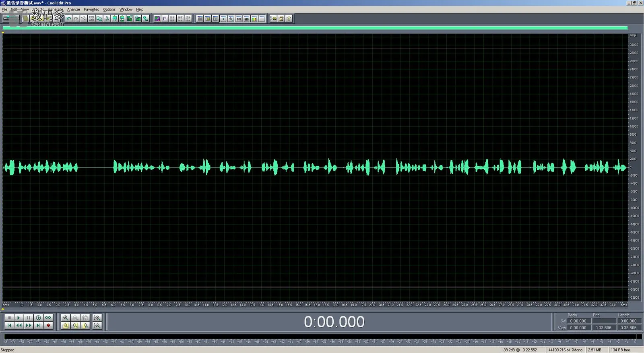Screen dimensions: 644x353
Task: Click Zoom to Right Edge of Selection icon
Action: 85,325
